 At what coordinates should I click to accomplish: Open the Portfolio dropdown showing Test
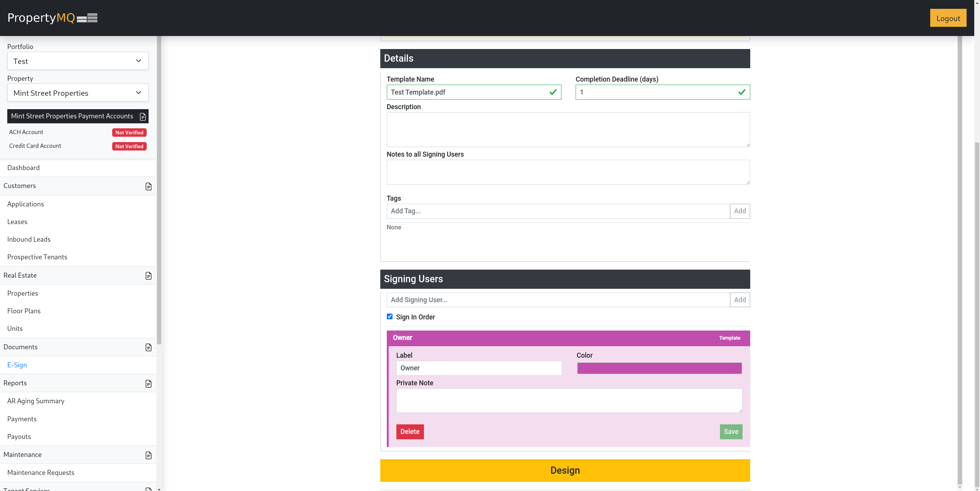pyautogui.click(x=78, y=61)
